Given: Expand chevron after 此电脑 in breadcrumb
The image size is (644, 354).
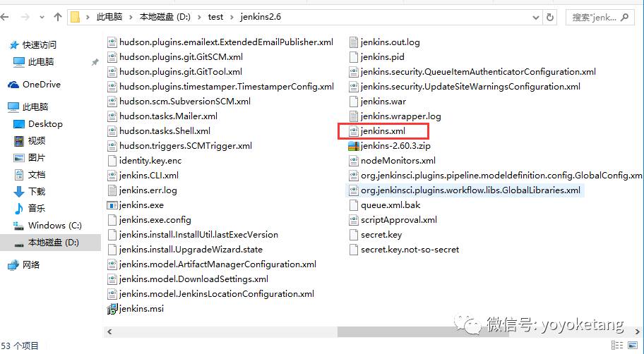Looking at the screenshot, I should click(x=131, y=17).
